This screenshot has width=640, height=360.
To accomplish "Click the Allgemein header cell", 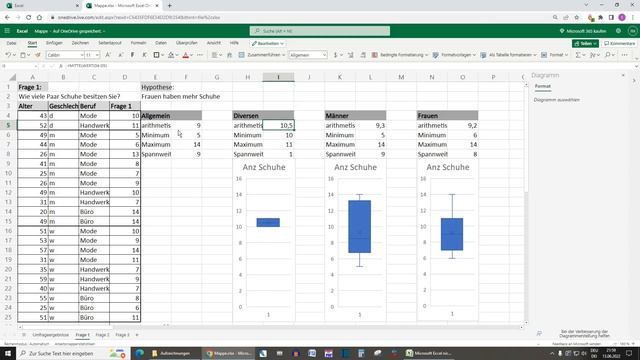I will click(171, 116).
